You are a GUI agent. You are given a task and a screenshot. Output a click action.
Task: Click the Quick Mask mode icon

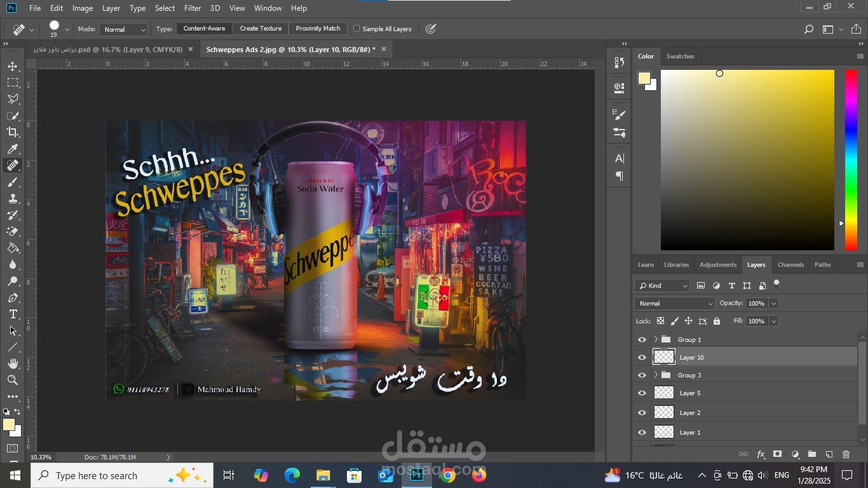tap(13, 449)
